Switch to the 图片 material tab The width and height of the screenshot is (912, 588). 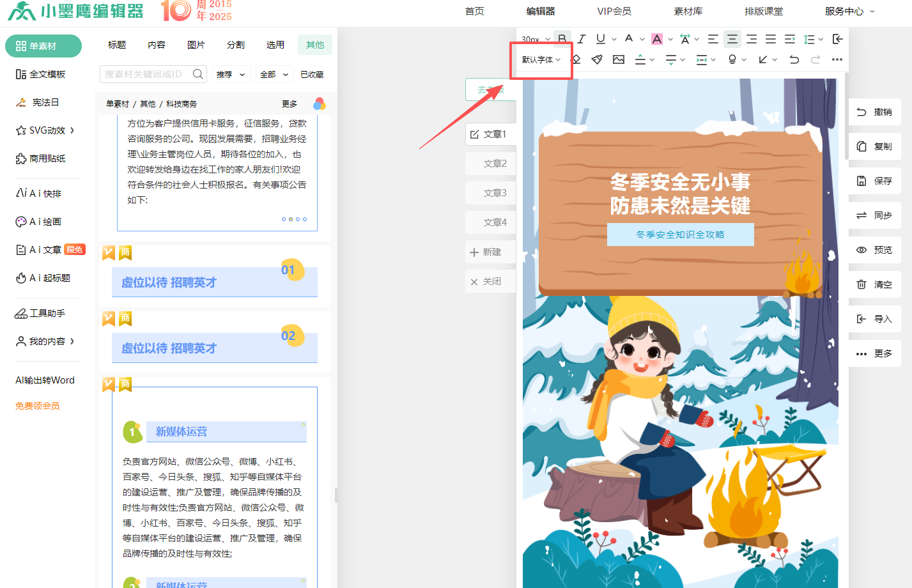click(196, 45)
